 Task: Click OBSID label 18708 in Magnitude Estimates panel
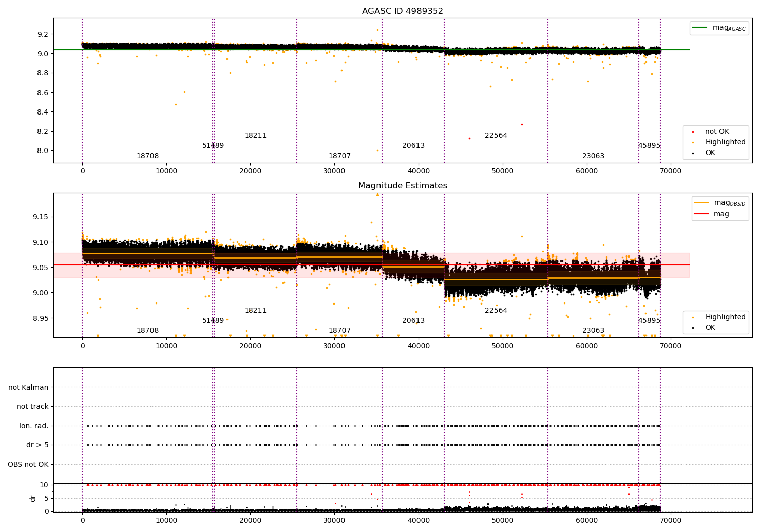148,331
